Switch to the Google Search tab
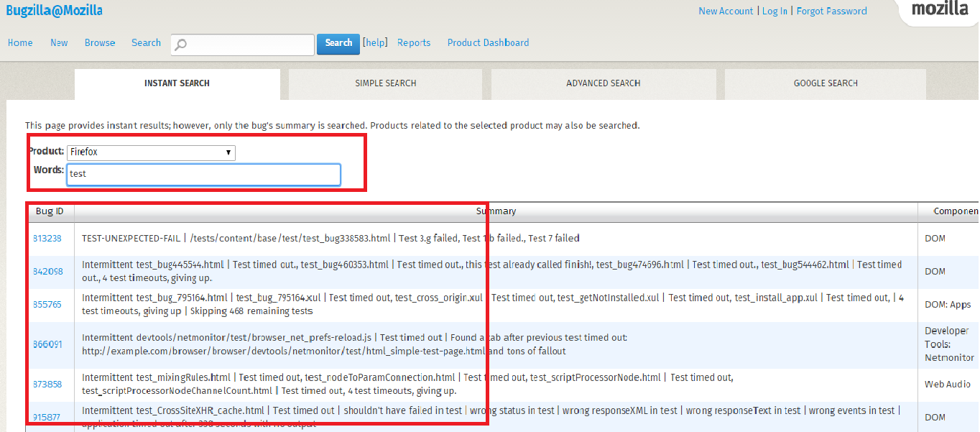The height and width of the screenshot is (432, 980). click(826, 83)
